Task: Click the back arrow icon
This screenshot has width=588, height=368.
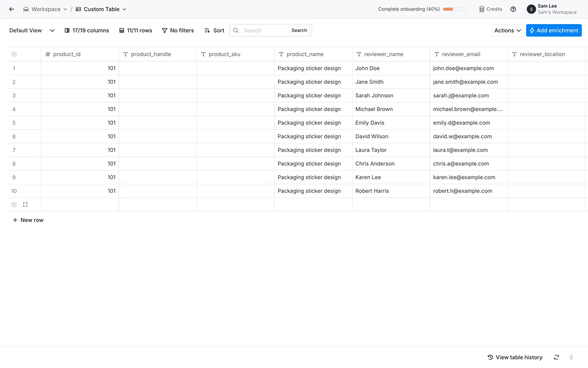Action: [12, 9]
